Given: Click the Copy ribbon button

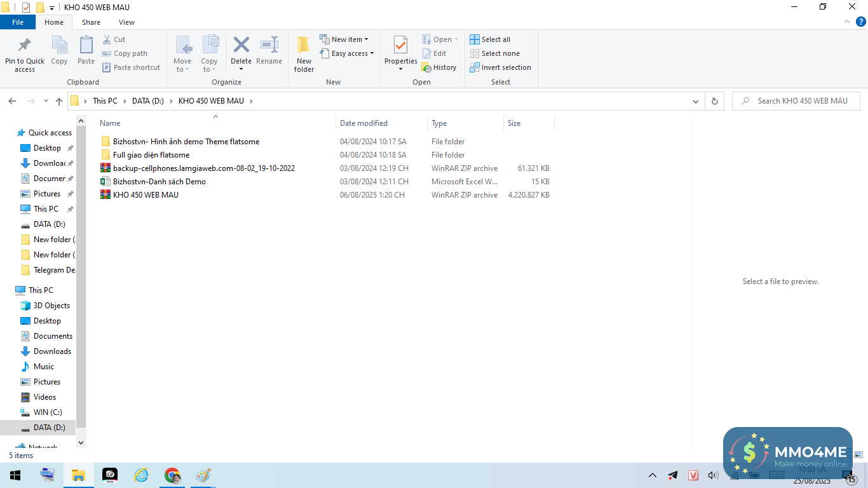Looking at the screenshot, I should tap(59, 51).
